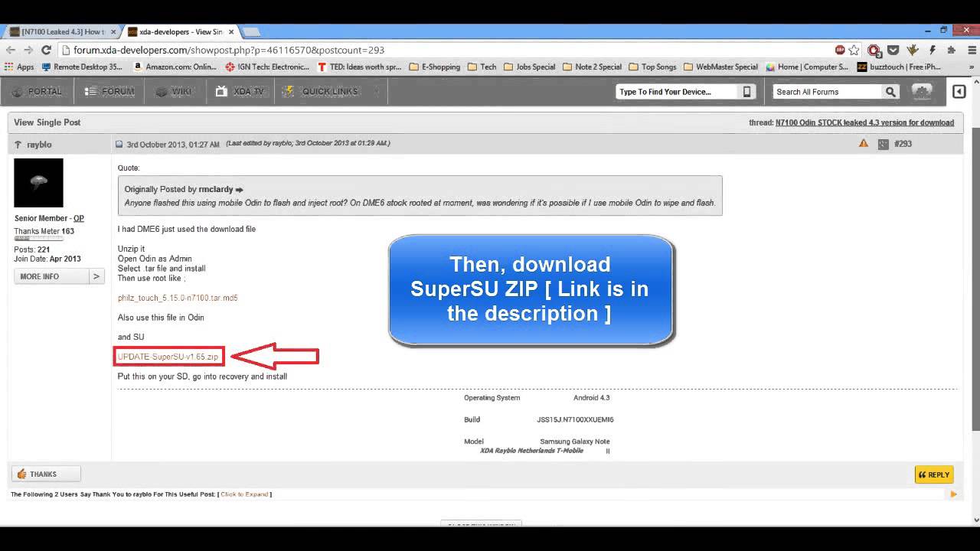Viewport: 980px width, 551px height.
Task: Open the Apps bookmark shortcut
Action: point(19,67)
